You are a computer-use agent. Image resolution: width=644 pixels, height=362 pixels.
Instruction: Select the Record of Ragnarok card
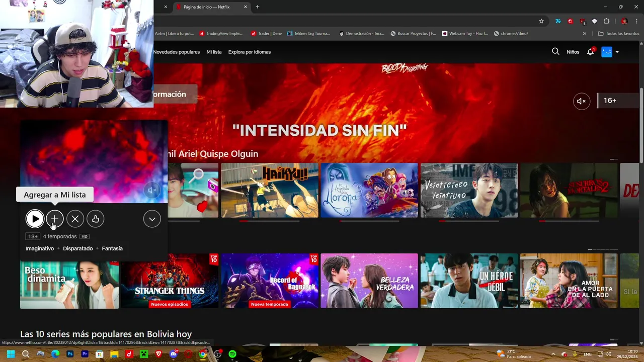[x=270, y=281]
